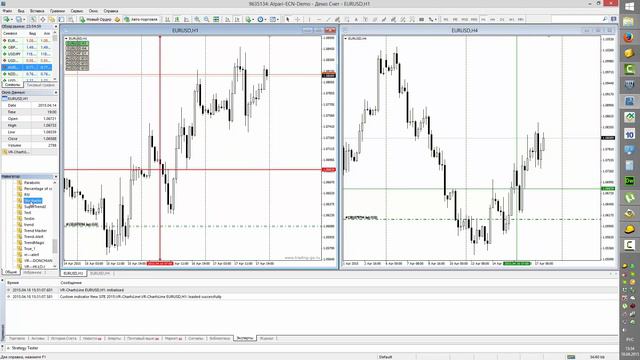Zoom in on the chart
640x360 pixels.
click(x=197, y=19)
